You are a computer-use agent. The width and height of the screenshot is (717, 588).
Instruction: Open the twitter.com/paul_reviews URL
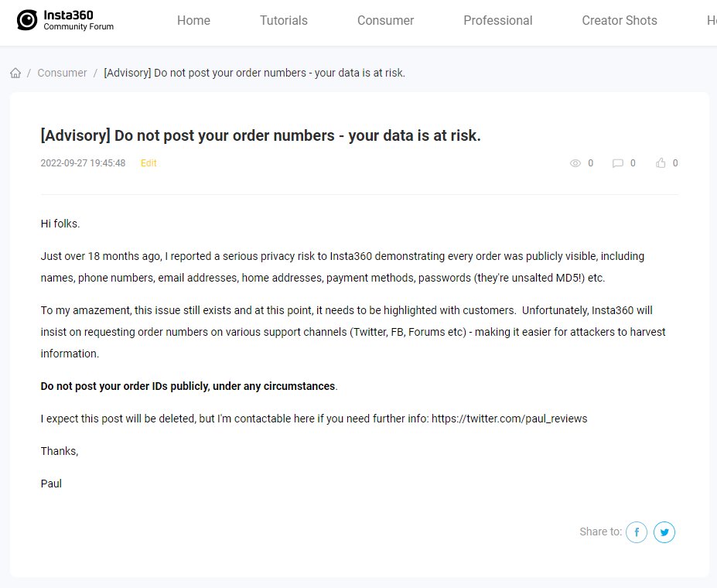click(510, 419)
